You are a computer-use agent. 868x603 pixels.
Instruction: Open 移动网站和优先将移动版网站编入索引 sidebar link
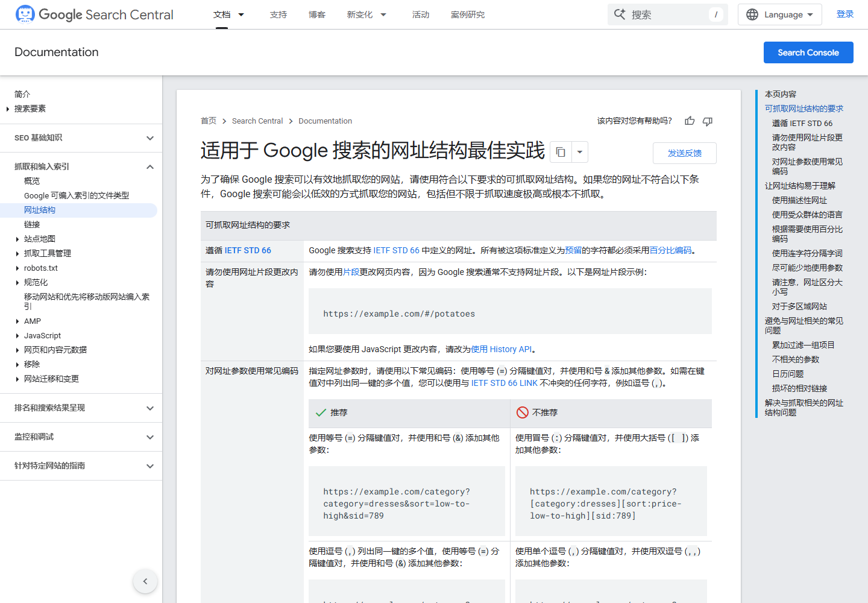(x=87, y=301)
